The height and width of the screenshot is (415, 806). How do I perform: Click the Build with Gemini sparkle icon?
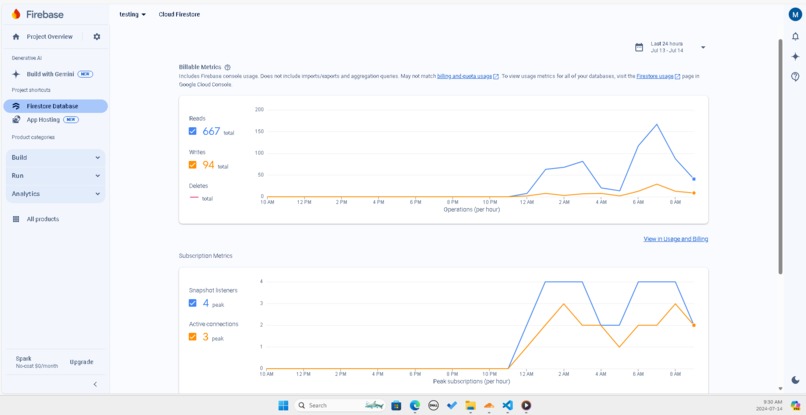(x=16, y=74)
